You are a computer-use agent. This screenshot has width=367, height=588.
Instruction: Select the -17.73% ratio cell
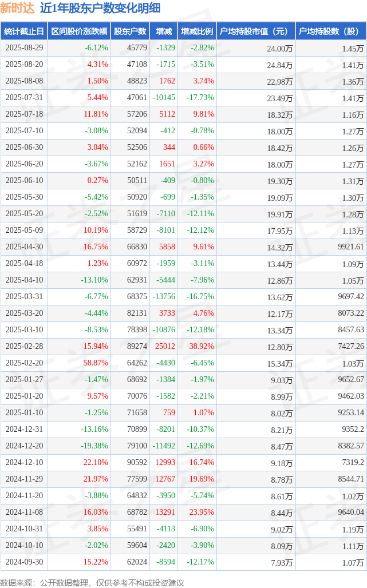(x=200, y=98)
